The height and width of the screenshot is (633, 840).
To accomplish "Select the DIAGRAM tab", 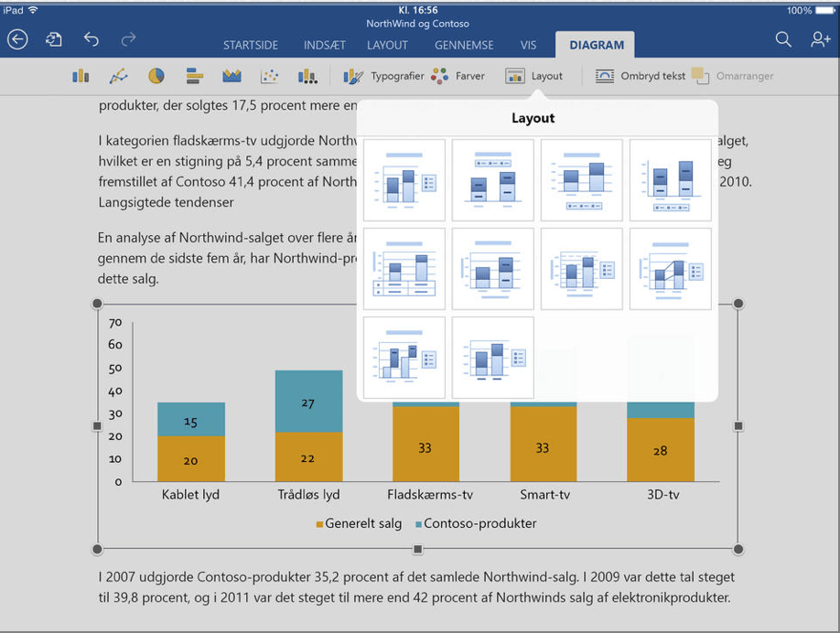I will (597, 45).
